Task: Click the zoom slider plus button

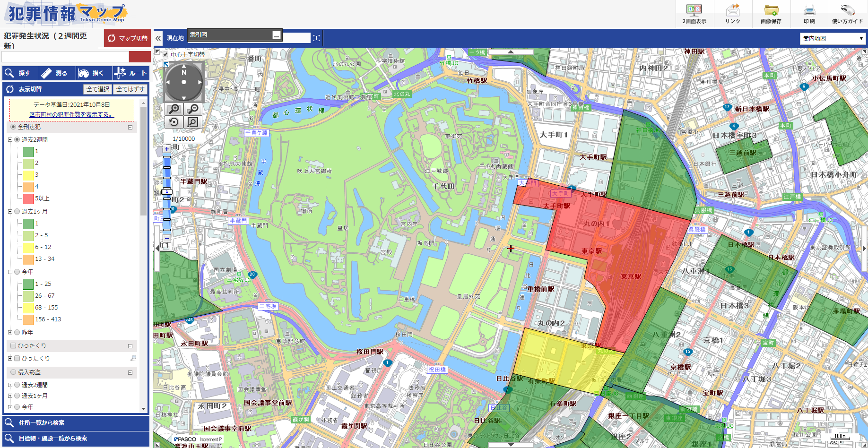Action: [x=167, y=149]
